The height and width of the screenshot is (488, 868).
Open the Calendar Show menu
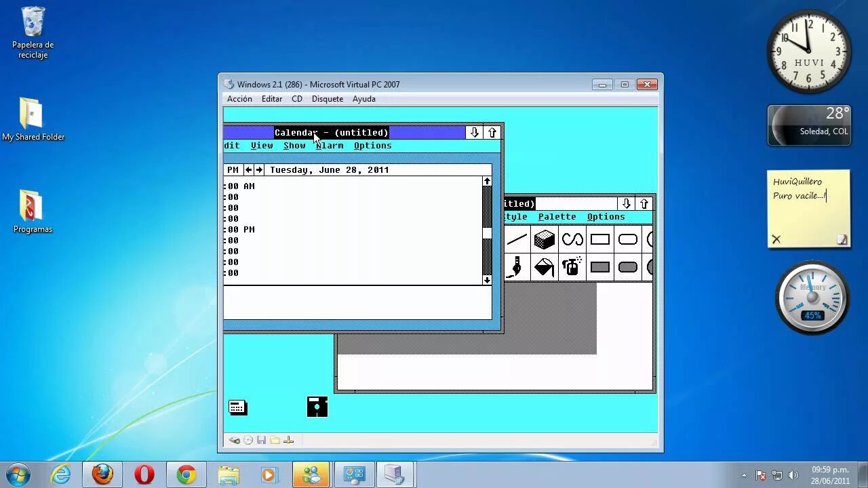294,146
